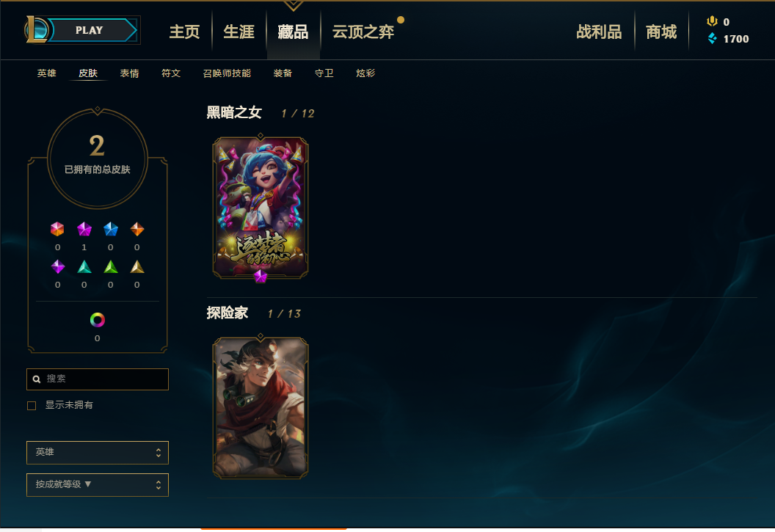This screenshot has height=532, width=775.
Task: Enable the 显示未拥有 checkbox
Action: 32,406
